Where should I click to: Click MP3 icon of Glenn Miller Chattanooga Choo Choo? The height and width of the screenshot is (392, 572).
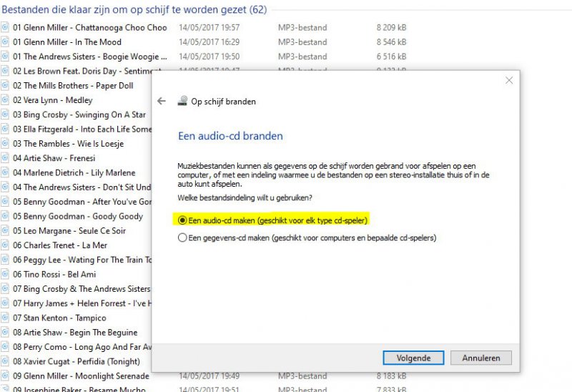[5, 28]
